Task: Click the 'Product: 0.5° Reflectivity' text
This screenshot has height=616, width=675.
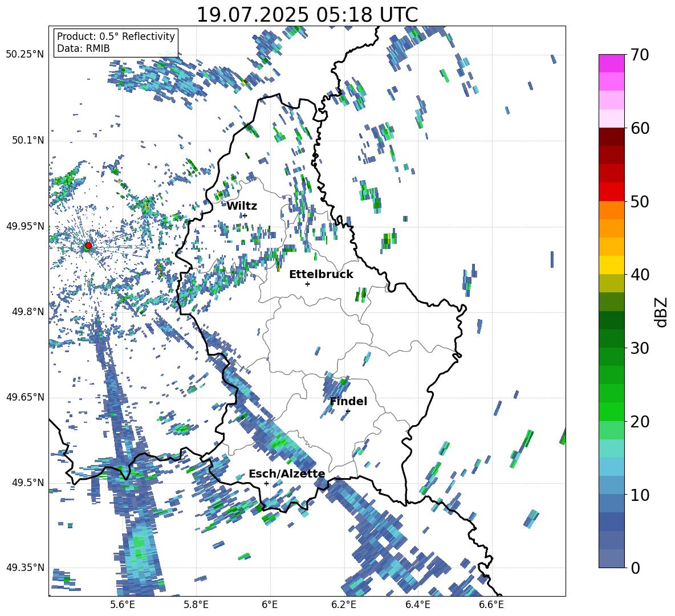Action: click(x=116, y=36)
